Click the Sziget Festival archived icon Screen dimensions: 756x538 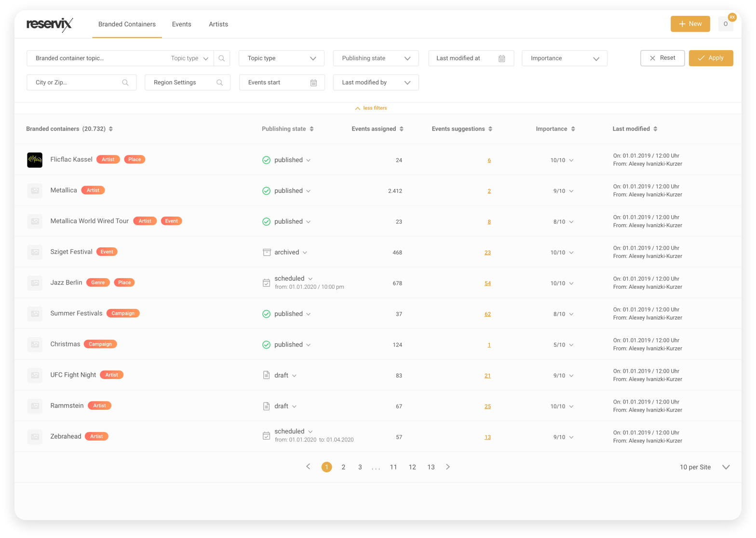click(x=267, y=252)
